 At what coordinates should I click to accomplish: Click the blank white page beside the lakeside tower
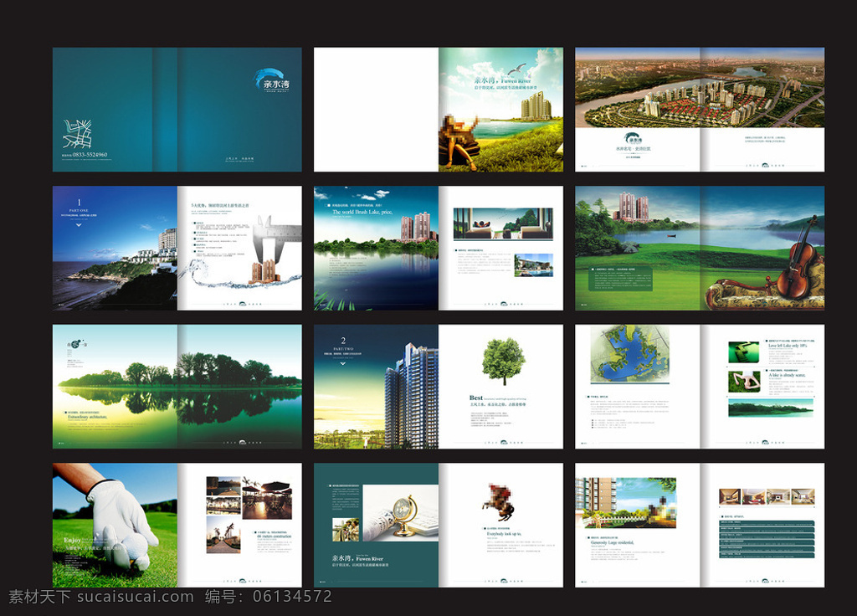376,110
